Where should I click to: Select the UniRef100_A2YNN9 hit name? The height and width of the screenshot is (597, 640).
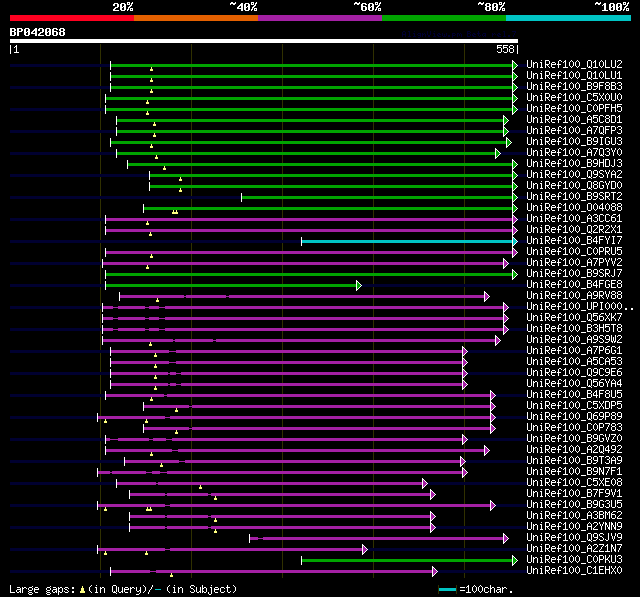(x=574, y=527)
